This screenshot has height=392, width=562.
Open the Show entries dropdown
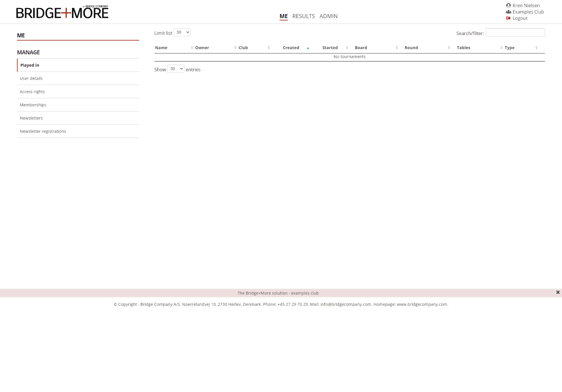click(x=176, y=69)
